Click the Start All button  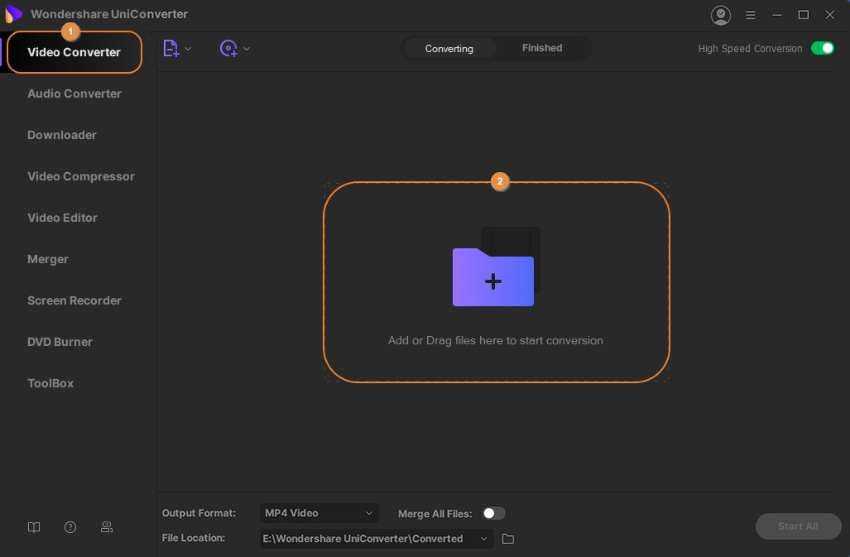point(797,526)
